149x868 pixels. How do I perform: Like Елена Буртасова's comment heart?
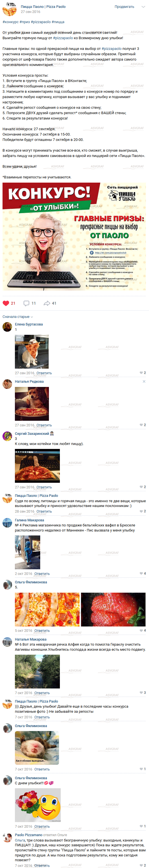pyautogui.click(x=141, y=373)
